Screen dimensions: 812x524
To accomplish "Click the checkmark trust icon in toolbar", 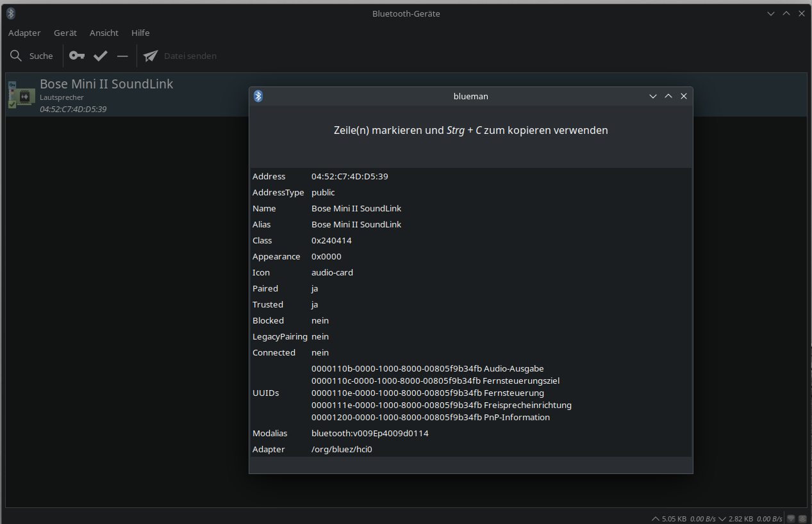I will (100, 56).
